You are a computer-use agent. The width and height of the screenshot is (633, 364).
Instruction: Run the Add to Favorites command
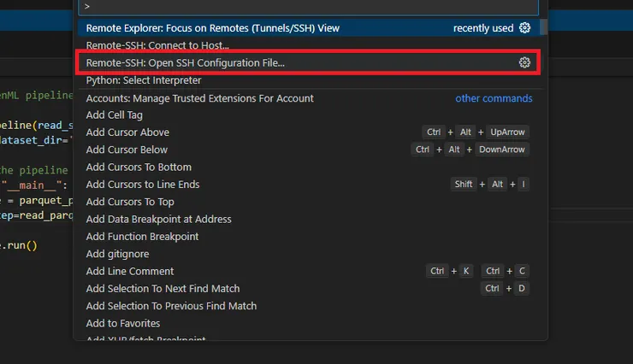309,323
